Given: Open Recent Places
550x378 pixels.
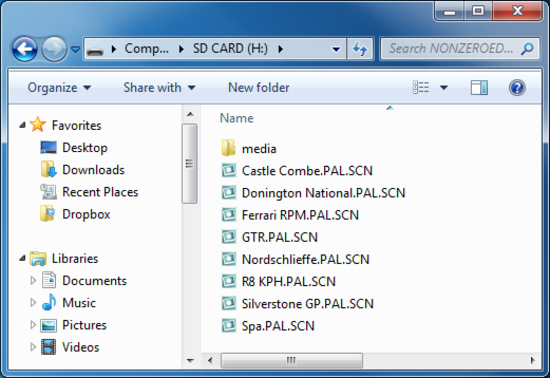Looking at the screenshot, I should click(x=100, y=192).
